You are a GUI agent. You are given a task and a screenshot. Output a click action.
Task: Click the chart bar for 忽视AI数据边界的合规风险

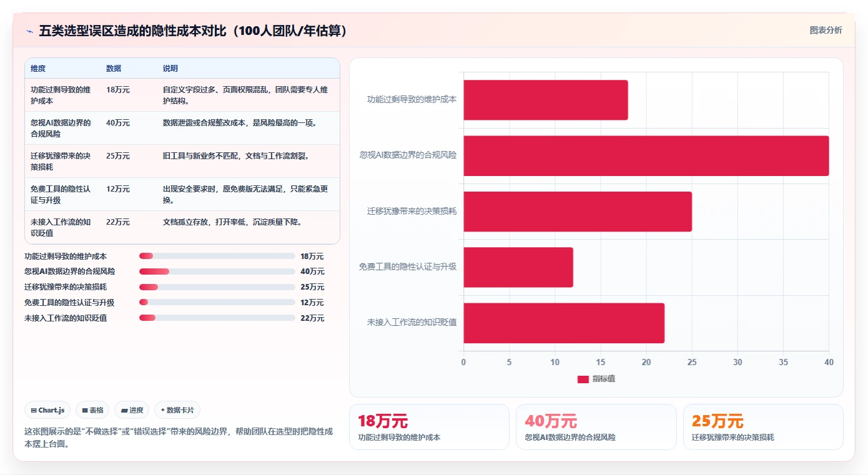(x=646, y=155)
